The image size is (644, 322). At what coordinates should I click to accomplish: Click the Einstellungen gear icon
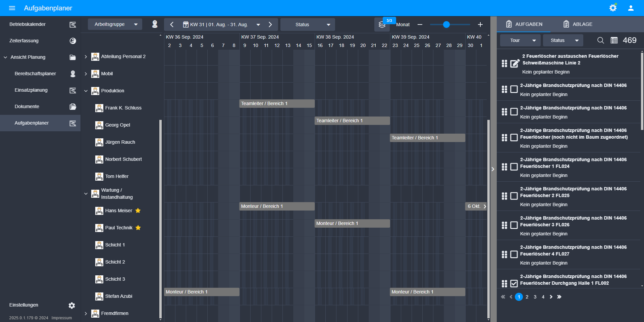[72, 306]
